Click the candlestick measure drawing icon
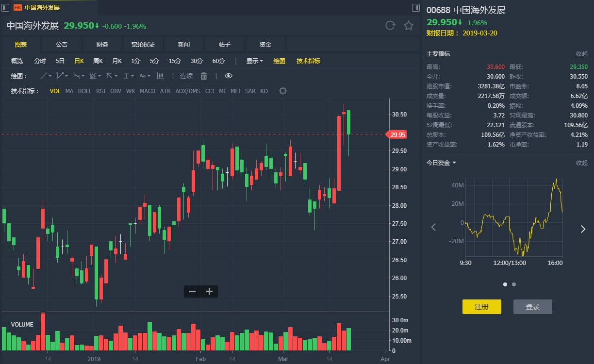Image resolution: width=594 pixels, height=364 pixels. point(160,76)
